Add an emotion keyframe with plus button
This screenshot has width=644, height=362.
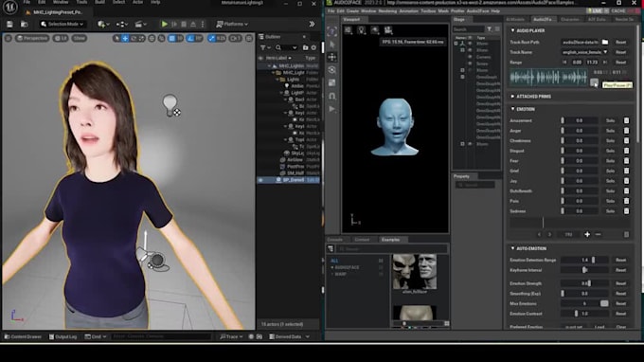pos(587,234)
